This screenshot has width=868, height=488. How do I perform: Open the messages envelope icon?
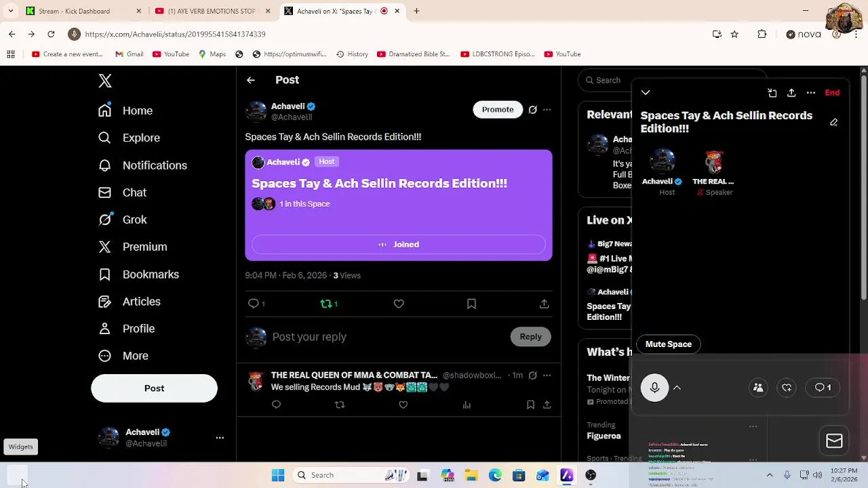pyautogui.click(x=834, y=441)
